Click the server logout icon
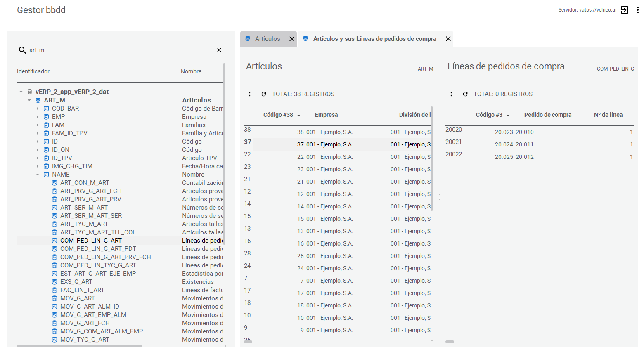This screenshot has width=644, height=352. coord(624,10)
